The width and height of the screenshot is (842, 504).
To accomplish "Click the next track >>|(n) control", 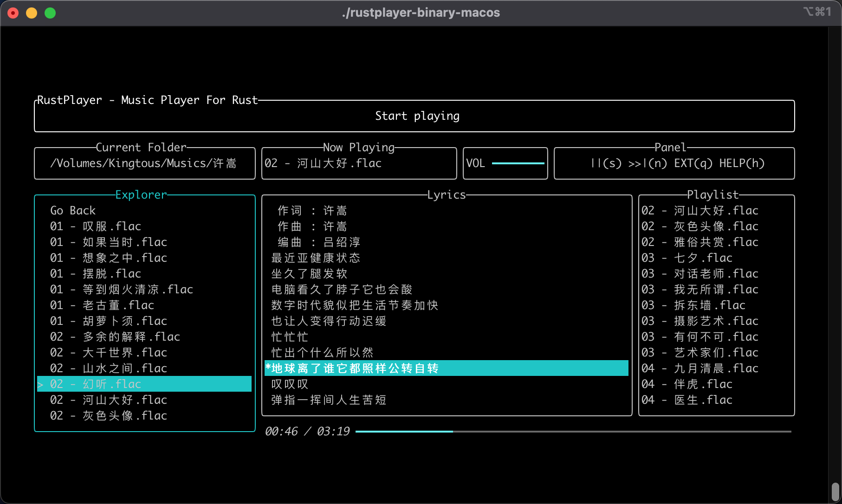I will [x=648, y=163].
